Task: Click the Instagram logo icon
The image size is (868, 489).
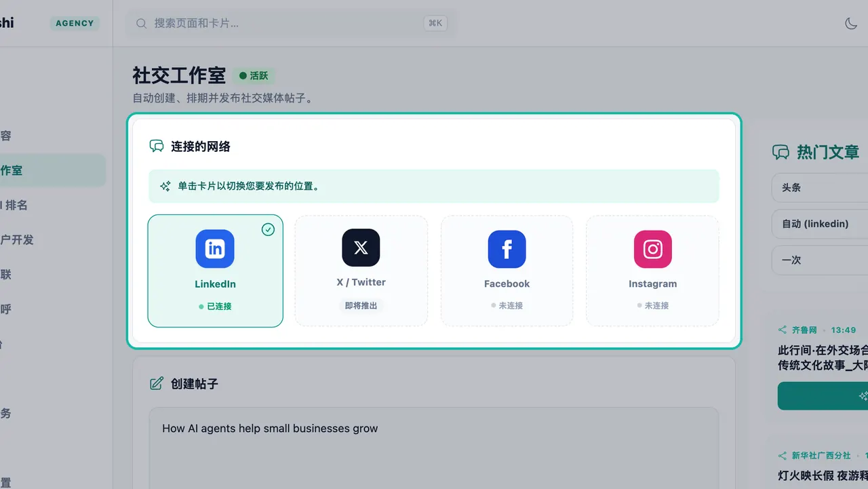Action: (x=652, y=249)
